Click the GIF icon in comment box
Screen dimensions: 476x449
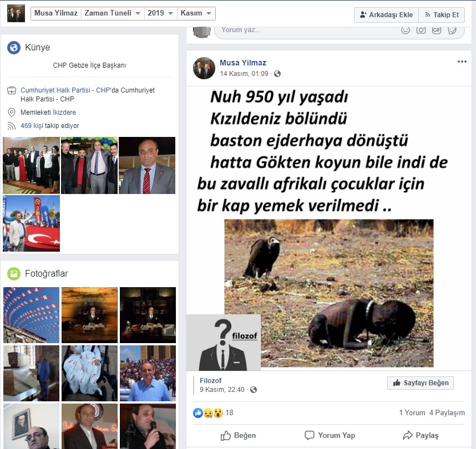point(437,30)
